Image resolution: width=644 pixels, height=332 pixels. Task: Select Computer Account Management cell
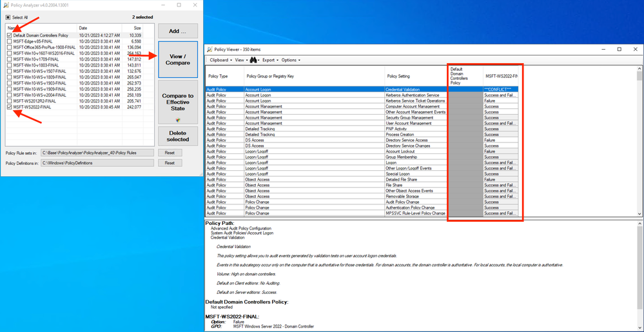point(416,106)
